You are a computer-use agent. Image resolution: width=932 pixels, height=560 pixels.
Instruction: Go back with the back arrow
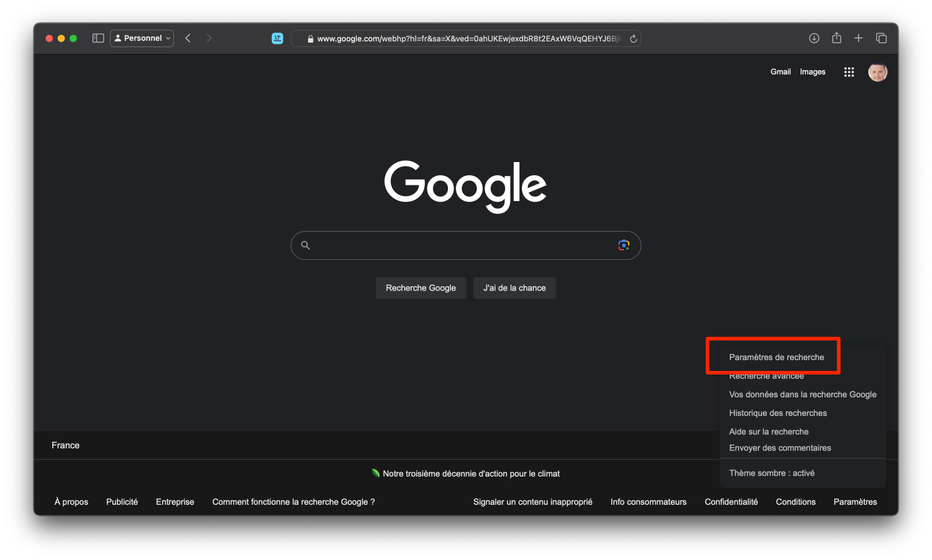[x=188, y=38]
